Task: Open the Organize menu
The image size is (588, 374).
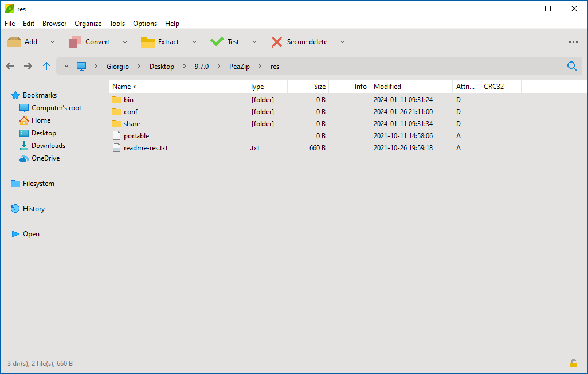Action: pyautogui.click(x=88, y=24)
